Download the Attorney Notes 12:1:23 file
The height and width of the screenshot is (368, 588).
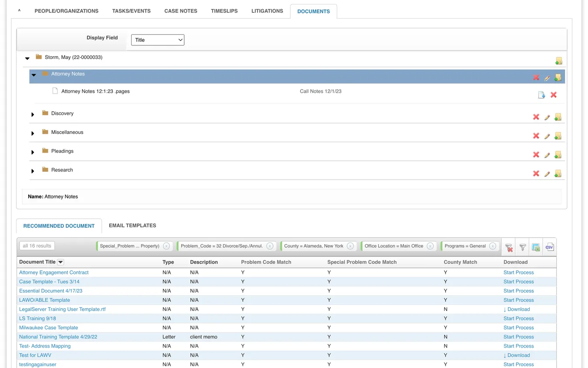click(541, 95)
